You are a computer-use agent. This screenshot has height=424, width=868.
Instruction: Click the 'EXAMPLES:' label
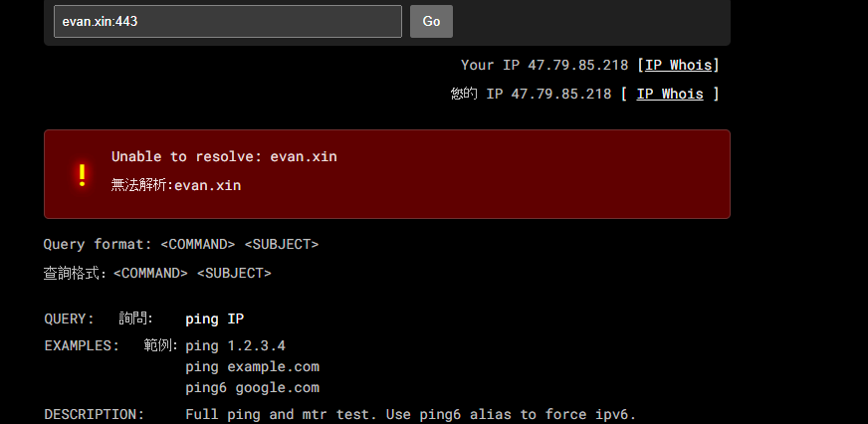[82, 346]
